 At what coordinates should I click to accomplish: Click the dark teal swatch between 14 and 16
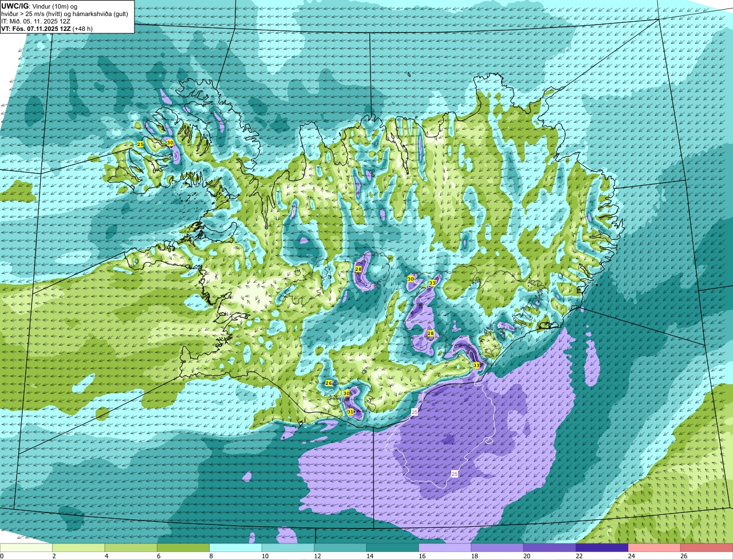click(393, 547)
